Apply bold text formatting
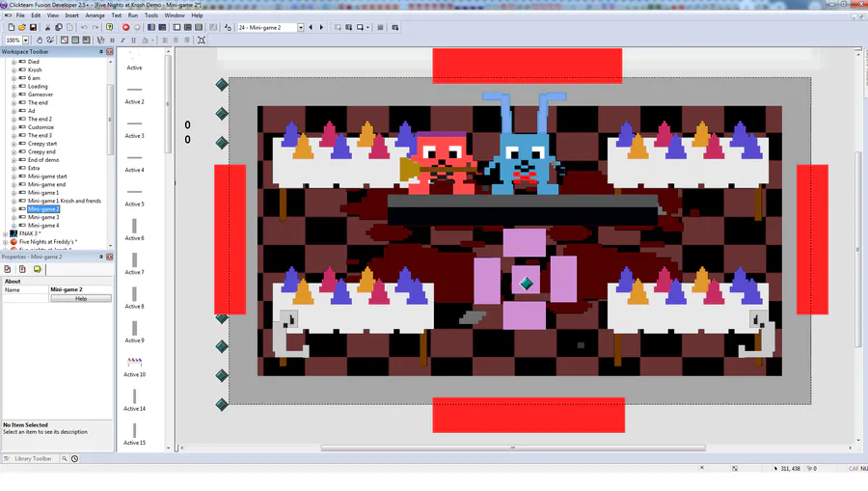Screen dimensions: 868x491 [113, 40]
